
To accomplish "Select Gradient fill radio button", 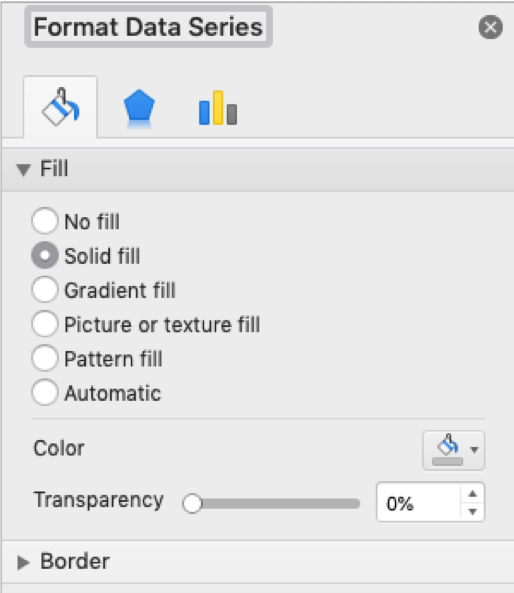I will [x=45, y=290].
